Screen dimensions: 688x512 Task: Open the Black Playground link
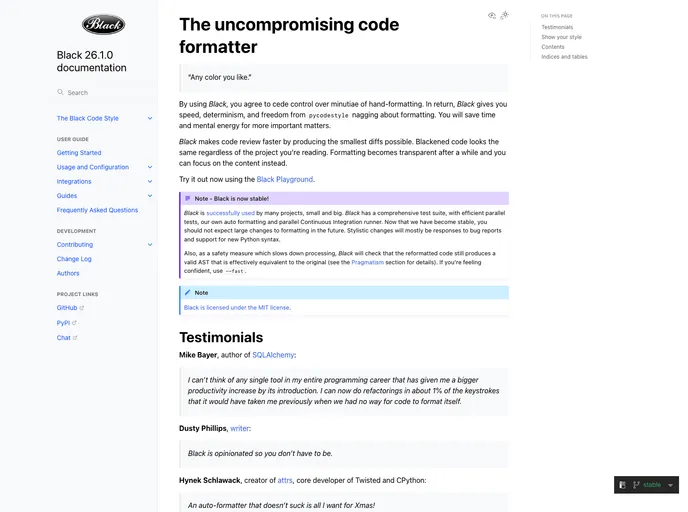pyautogui.click(x=284, y=179)
